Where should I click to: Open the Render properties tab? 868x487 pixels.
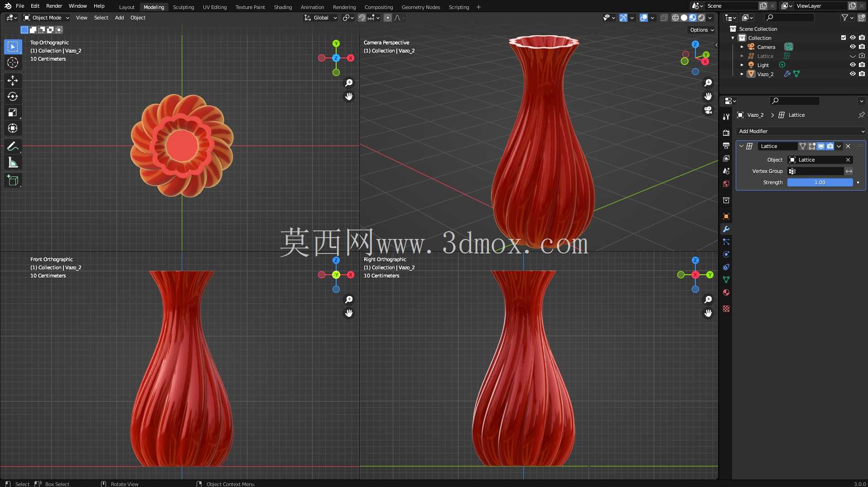click(726, 133)
